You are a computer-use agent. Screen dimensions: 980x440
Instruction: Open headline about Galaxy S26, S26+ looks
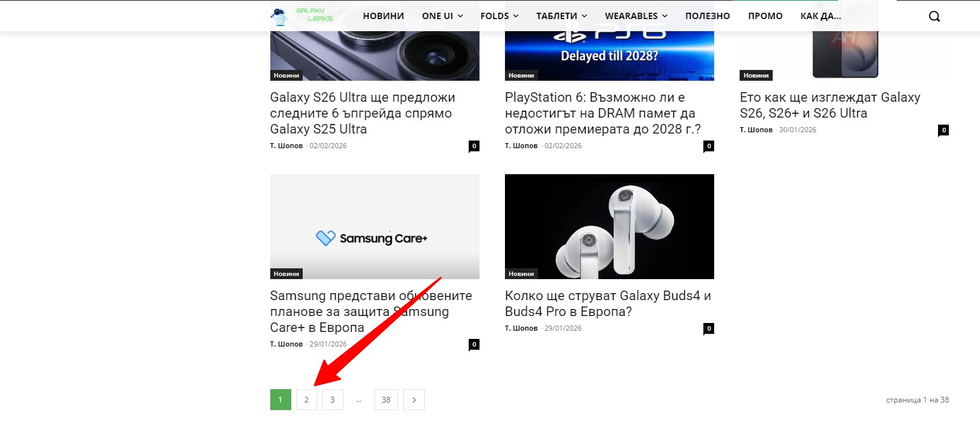point(830,106)
